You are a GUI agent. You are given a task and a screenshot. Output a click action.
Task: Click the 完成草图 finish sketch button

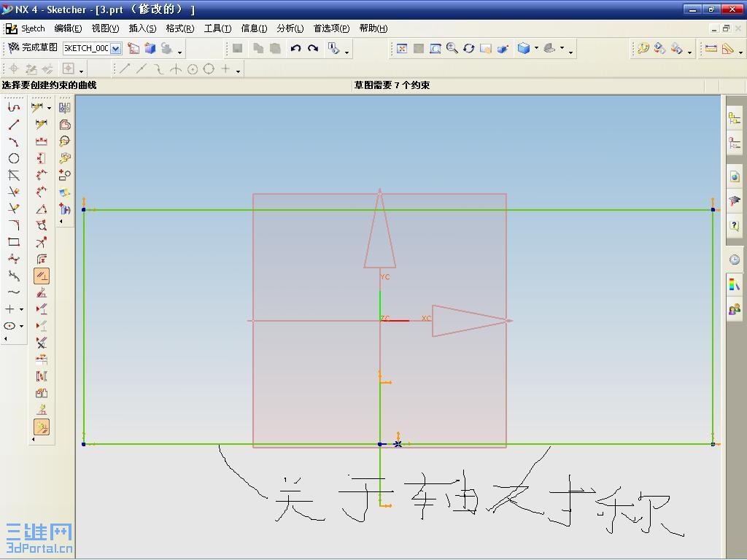(x=33, y=47)
